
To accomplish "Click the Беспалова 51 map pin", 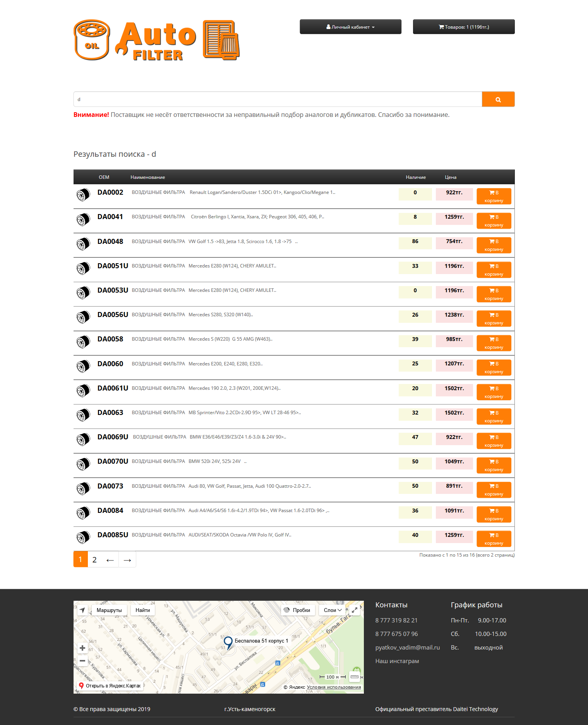I will [x=228, y=643].
